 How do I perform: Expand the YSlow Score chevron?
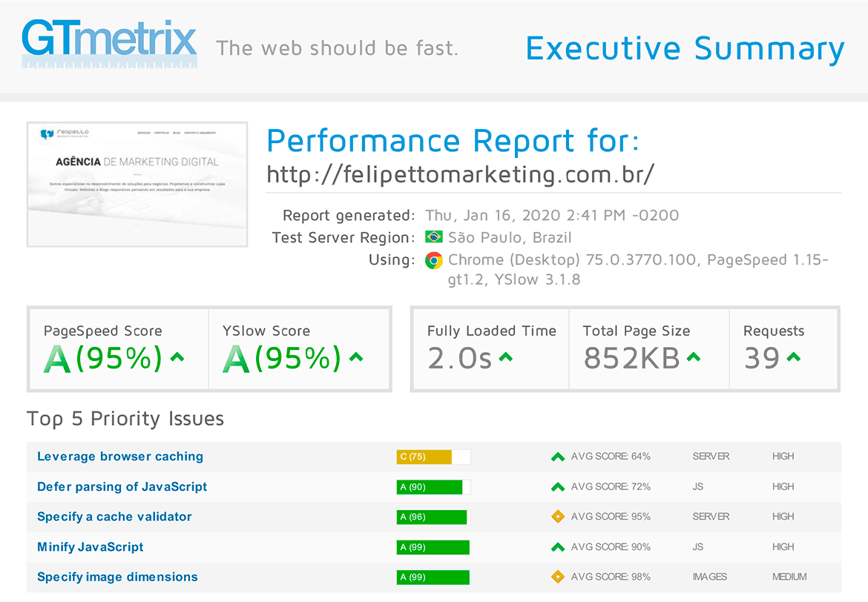click(355, 358)
